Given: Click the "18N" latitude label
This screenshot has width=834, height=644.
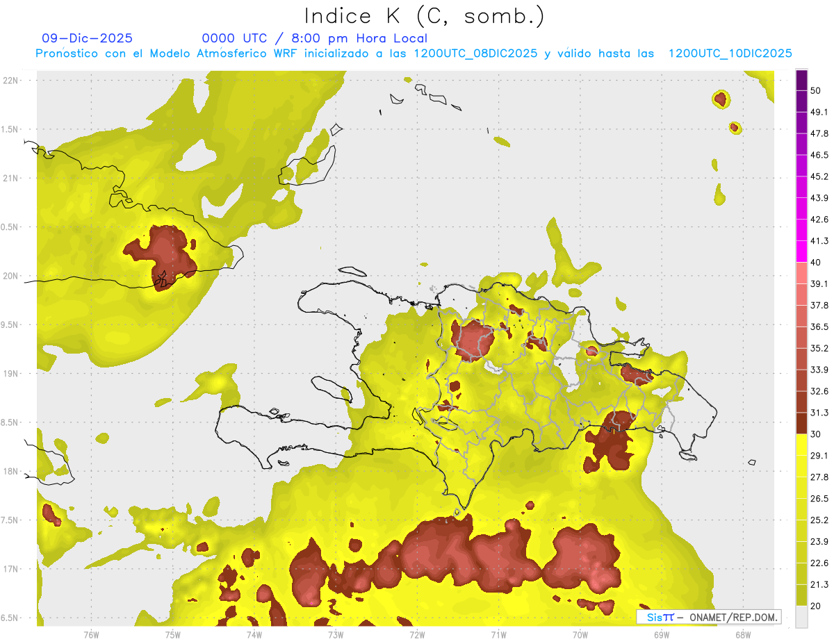Looking at the screenshot, I should pyautogui.click(x=12, y=472).
